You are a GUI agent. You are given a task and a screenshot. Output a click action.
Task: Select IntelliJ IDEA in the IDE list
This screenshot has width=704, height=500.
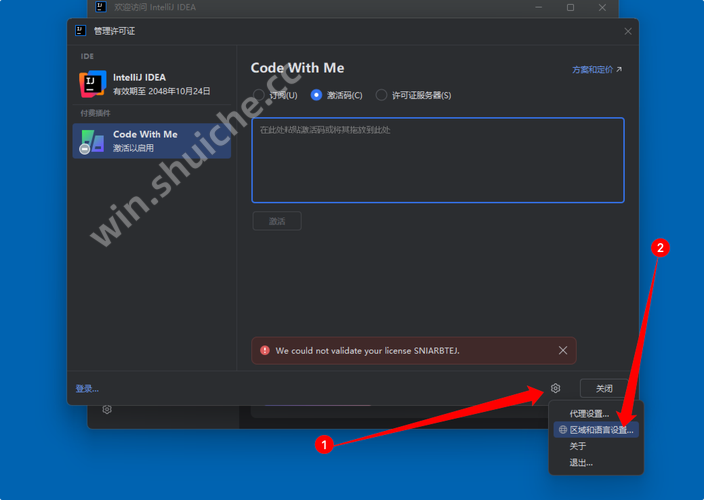(152, 84)
